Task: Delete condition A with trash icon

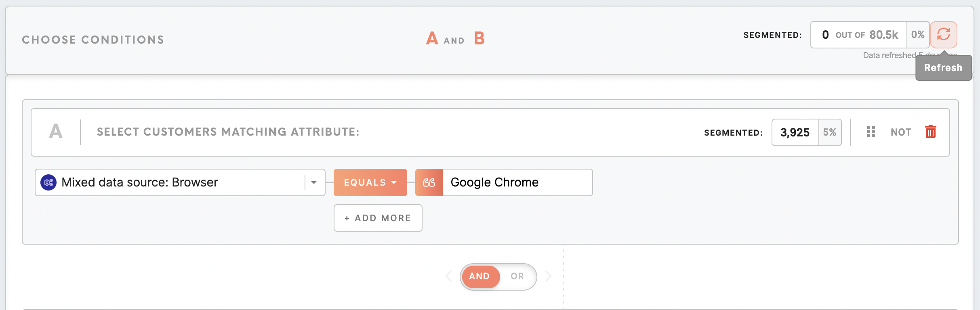Action: pos(931,132)
